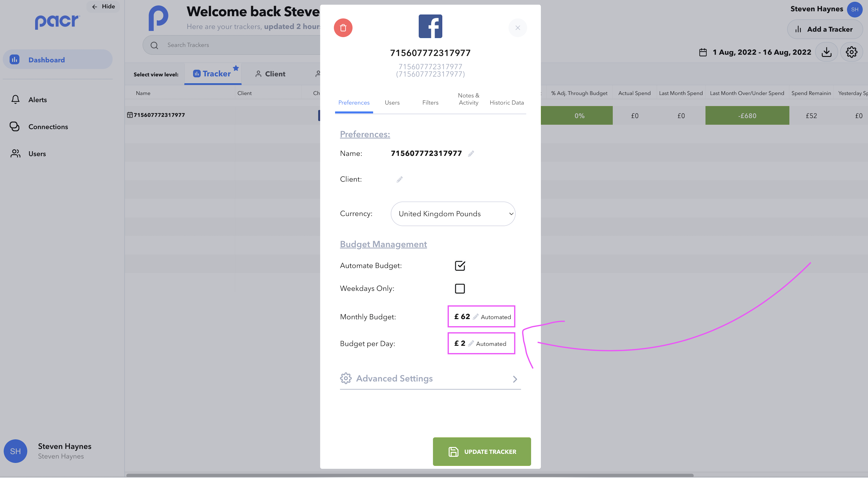The width and height of the screenshot is (868, 478).
Task: Click the pencil icon next to Client
Action: click(399, 179)
